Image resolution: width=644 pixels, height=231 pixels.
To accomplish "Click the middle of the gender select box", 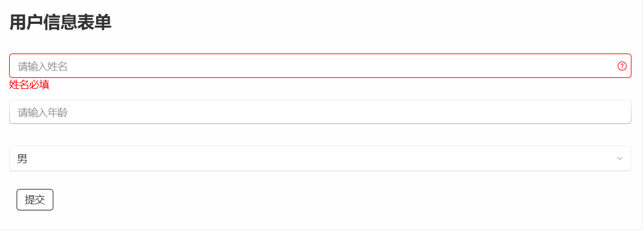I will click(x=320, y=159).
